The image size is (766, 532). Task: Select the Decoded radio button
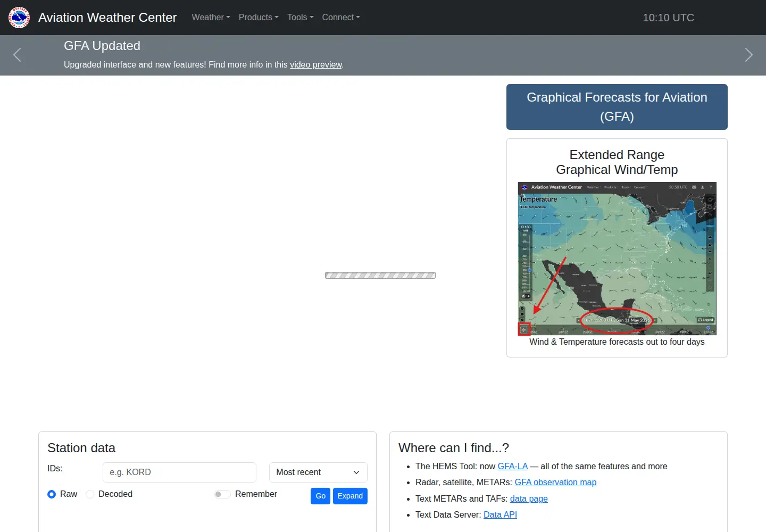coord(90,494)
